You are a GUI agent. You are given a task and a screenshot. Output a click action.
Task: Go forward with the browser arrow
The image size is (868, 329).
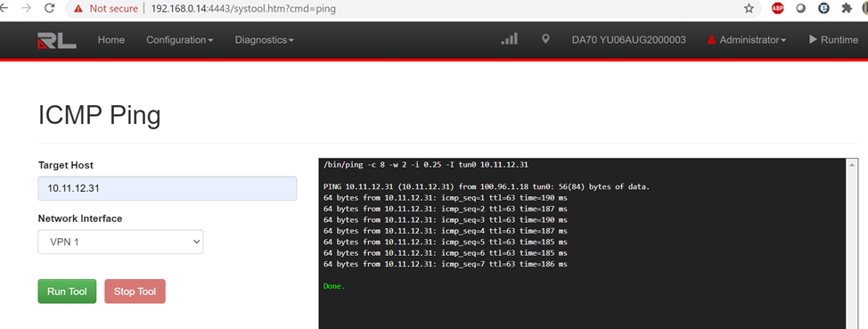26,8
